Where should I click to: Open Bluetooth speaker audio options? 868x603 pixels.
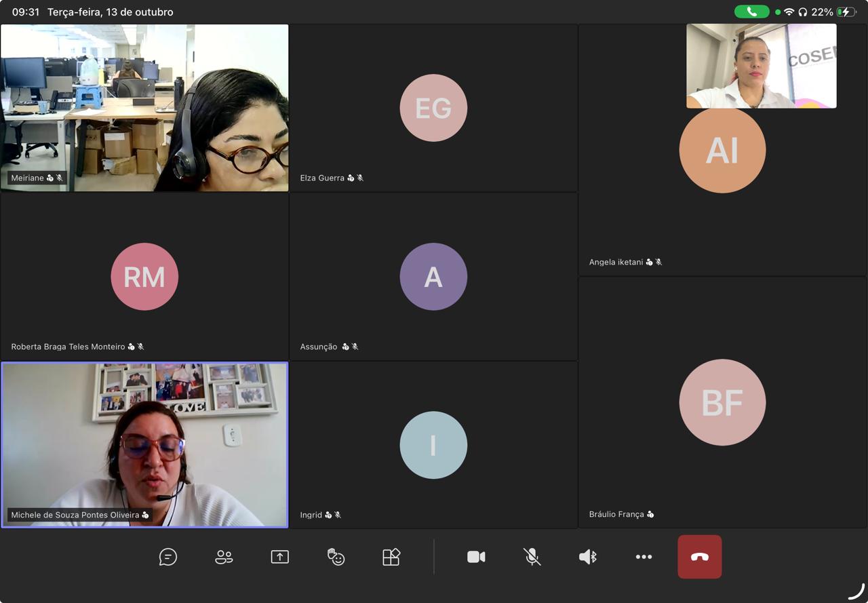click(x=588, y=557)
